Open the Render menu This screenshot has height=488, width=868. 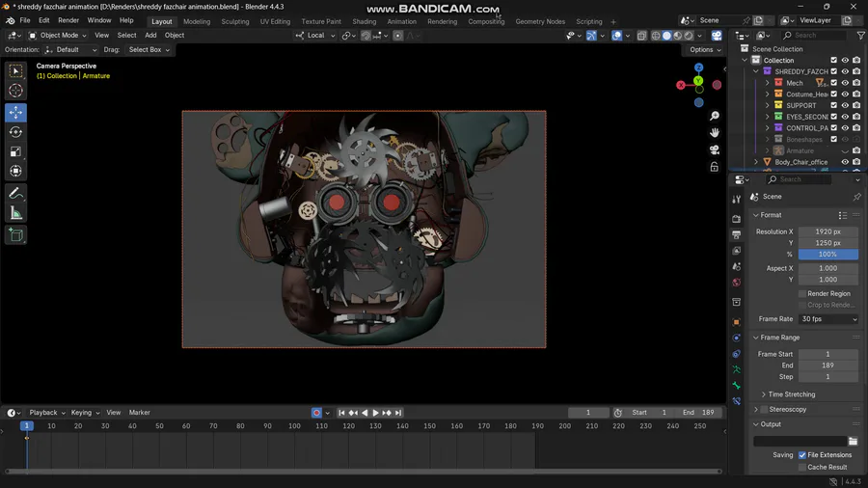click(68, 20)
